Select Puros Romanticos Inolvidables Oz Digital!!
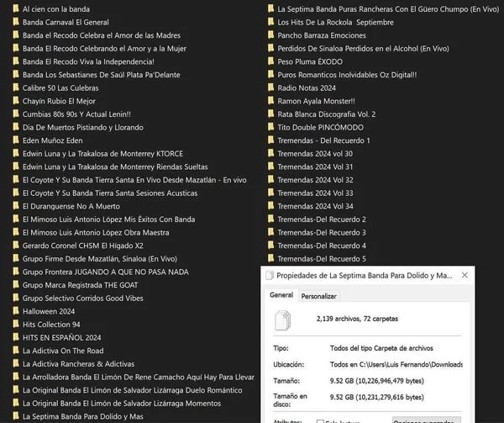The image size is (504, 423). [x=347, y=75]
